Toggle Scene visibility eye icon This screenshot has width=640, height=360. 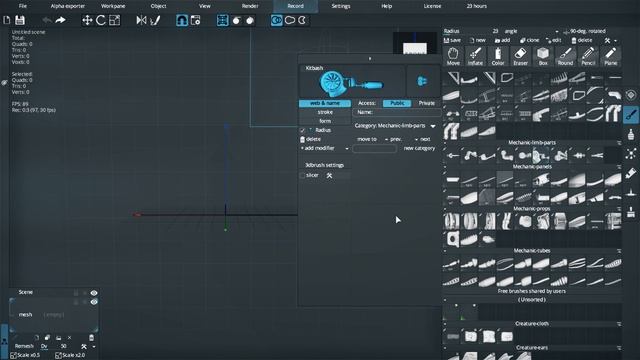point(94,293)
